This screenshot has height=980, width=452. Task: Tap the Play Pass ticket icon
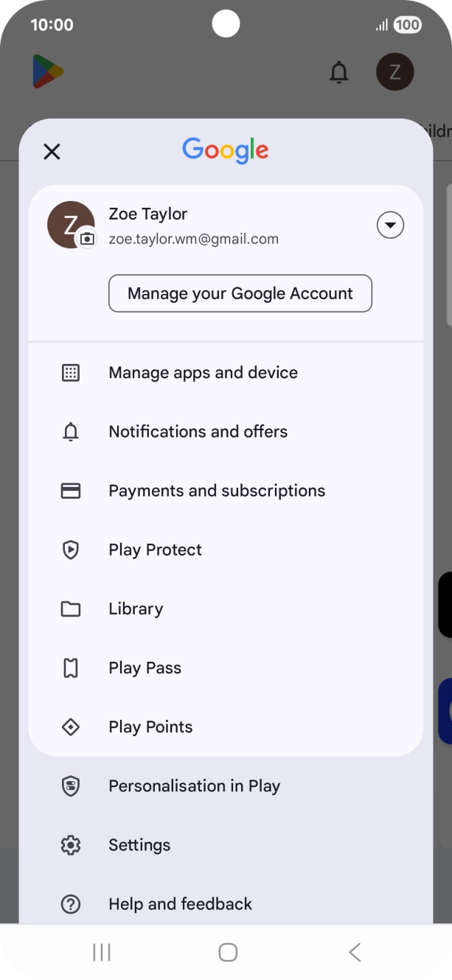71,668
